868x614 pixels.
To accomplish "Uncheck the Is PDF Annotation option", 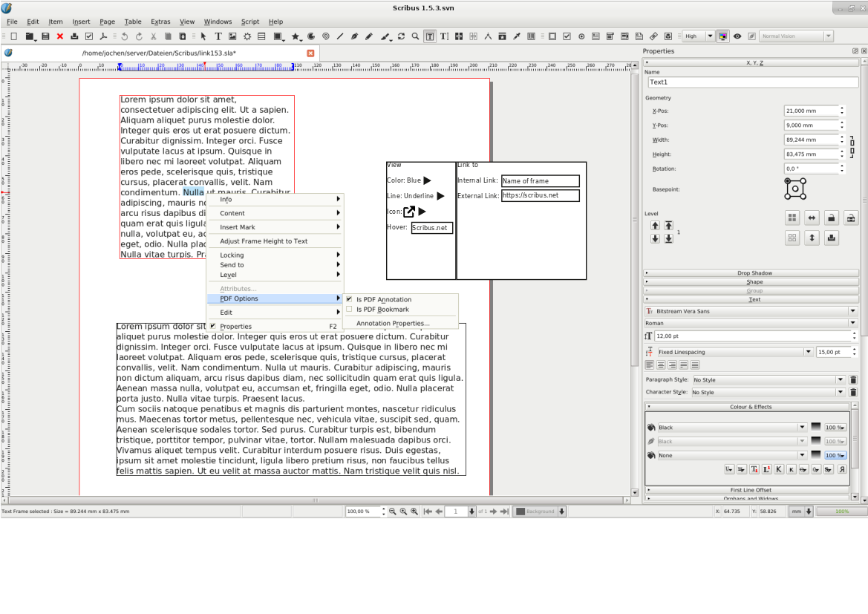I will click(349, 299).
